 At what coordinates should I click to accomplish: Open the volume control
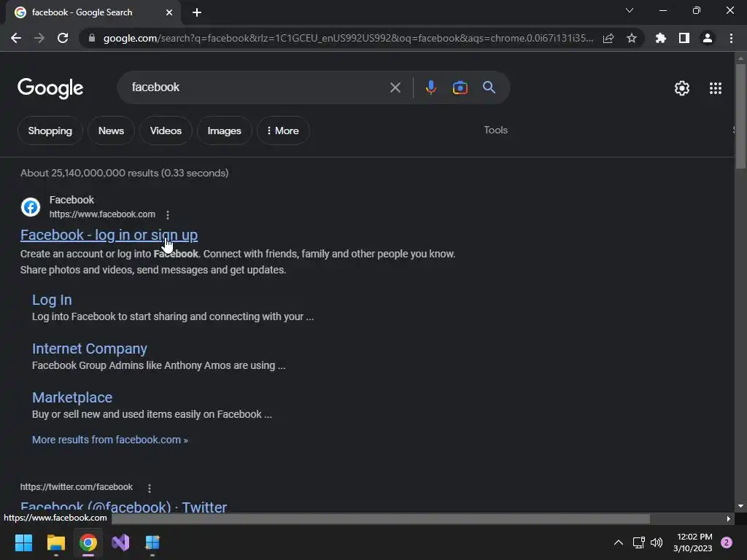(657, 542)
